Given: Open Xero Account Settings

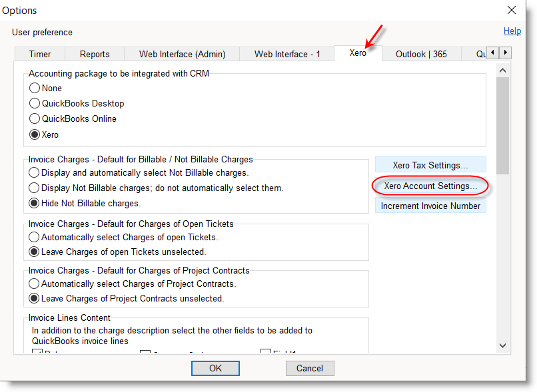Looking at the screenshot, I should point(430,186).
